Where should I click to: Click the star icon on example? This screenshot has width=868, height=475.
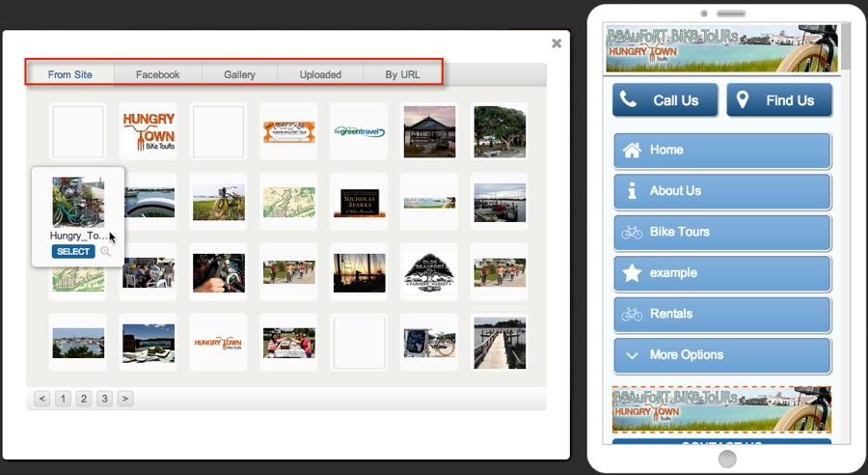632,272
